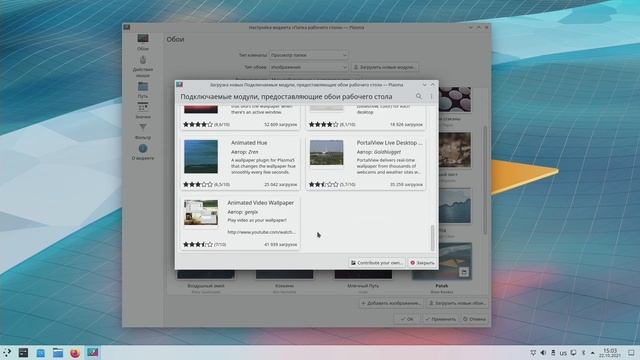This screenshot has height=360, width=640.
Task: Show hidden system tray icons arrow
Action: 593,353
